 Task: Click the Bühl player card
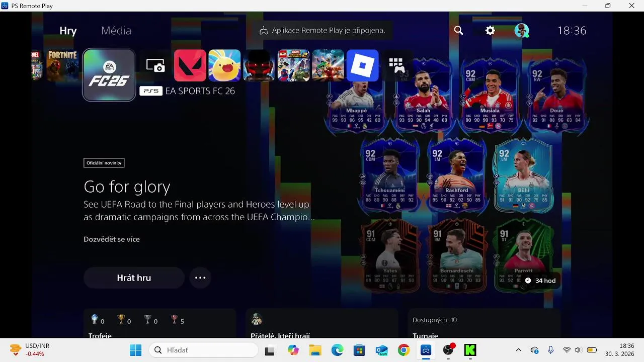(x=523, y=175)
